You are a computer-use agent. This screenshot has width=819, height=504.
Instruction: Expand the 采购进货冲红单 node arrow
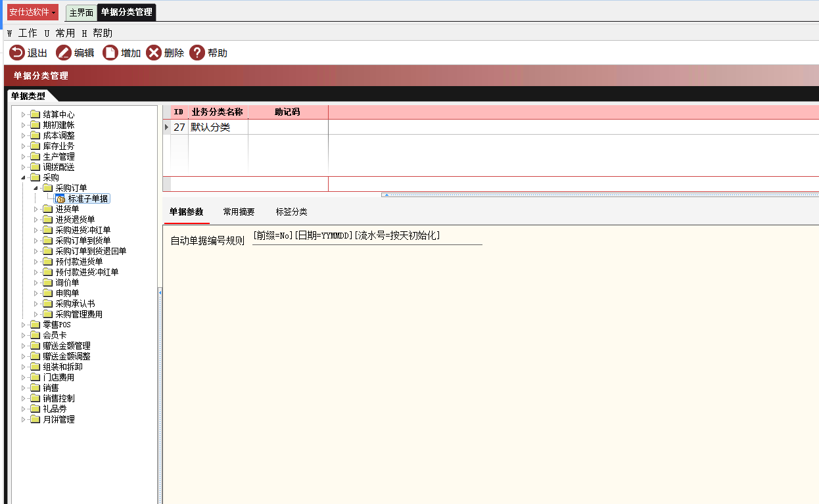tap(36, 230)
